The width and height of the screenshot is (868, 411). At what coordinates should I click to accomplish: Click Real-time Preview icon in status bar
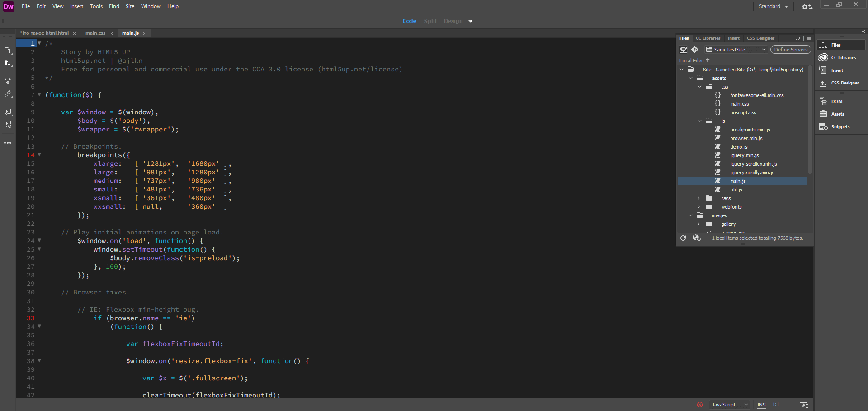(x=804, y=405)
